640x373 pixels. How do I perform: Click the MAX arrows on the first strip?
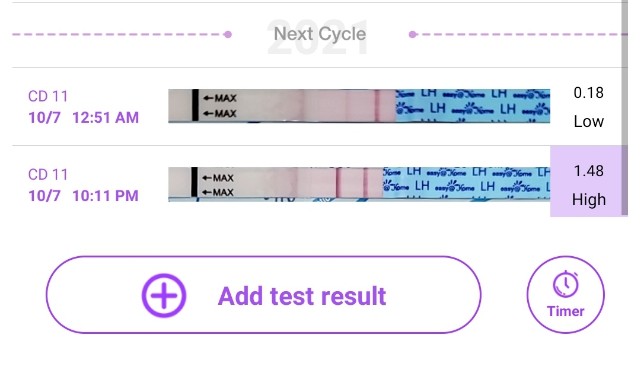[220, 106]
